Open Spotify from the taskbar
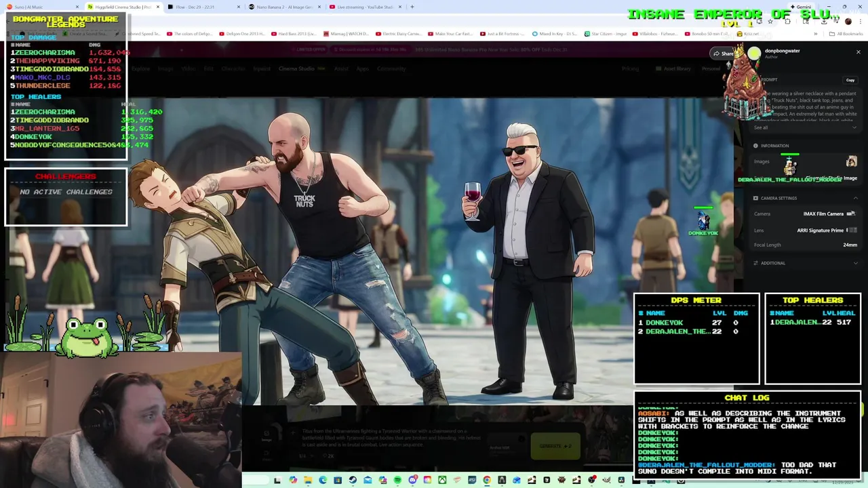 click(x=397, y=480)
